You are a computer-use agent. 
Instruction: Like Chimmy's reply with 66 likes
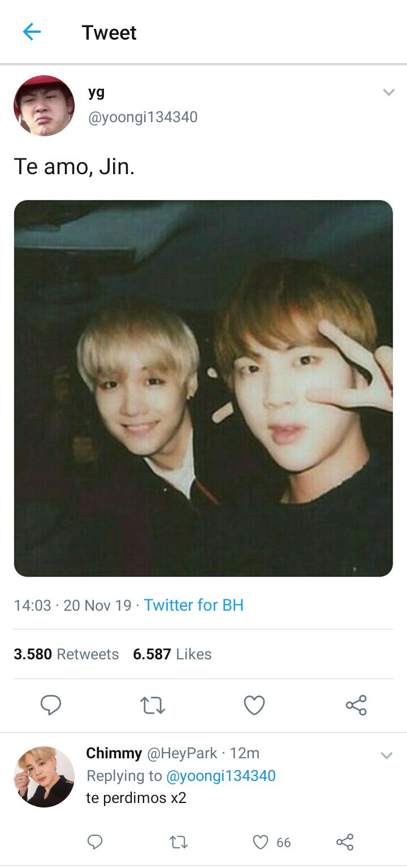261,843
